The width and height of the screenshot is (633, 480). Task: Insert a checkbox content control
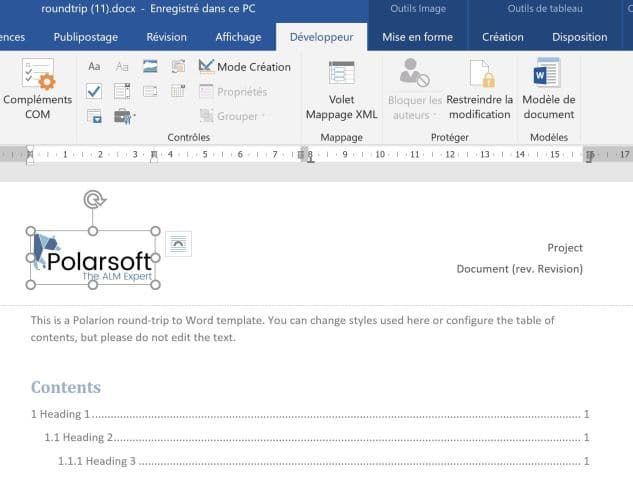pos(94,91)
